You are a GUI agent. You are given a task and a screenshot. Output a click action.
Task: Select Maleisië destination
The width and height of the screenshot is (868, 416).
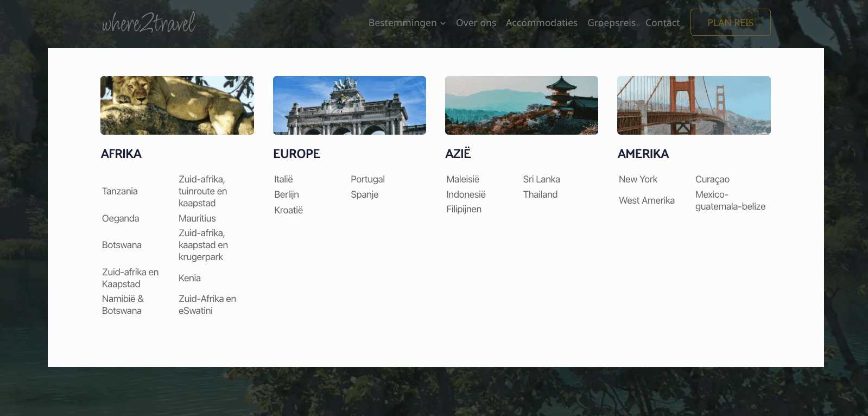[x=463, y=179]
